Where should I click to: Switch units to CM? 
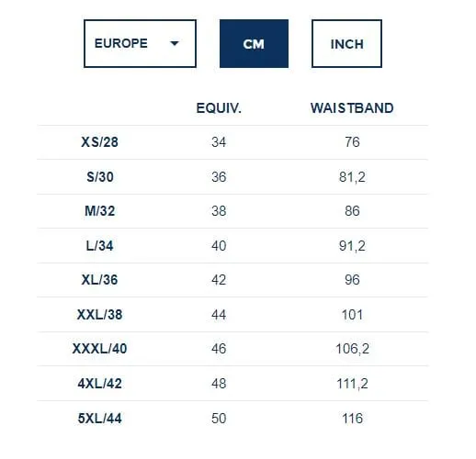[254, 43]
